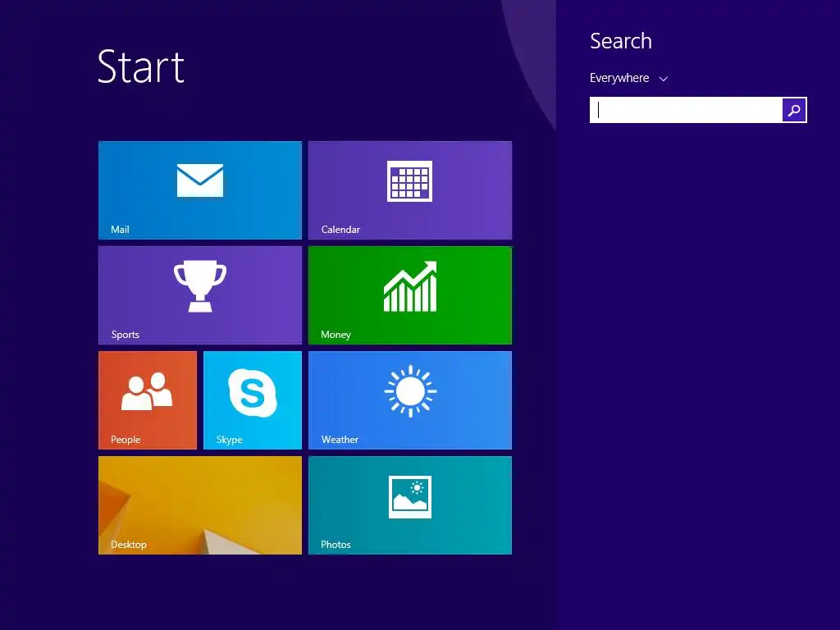Click the Weather tile label

tap(340, 440)
